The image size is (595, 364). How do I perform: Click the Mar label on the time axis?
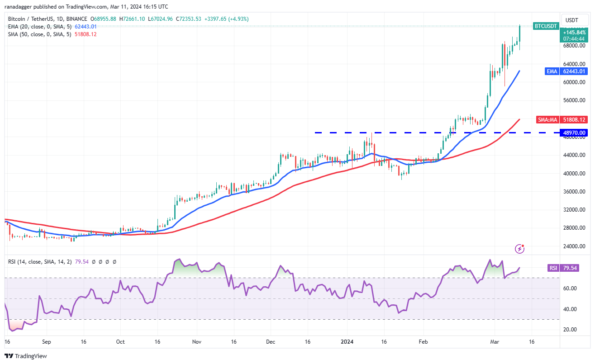pyautogui.click(x=494, y=342)
